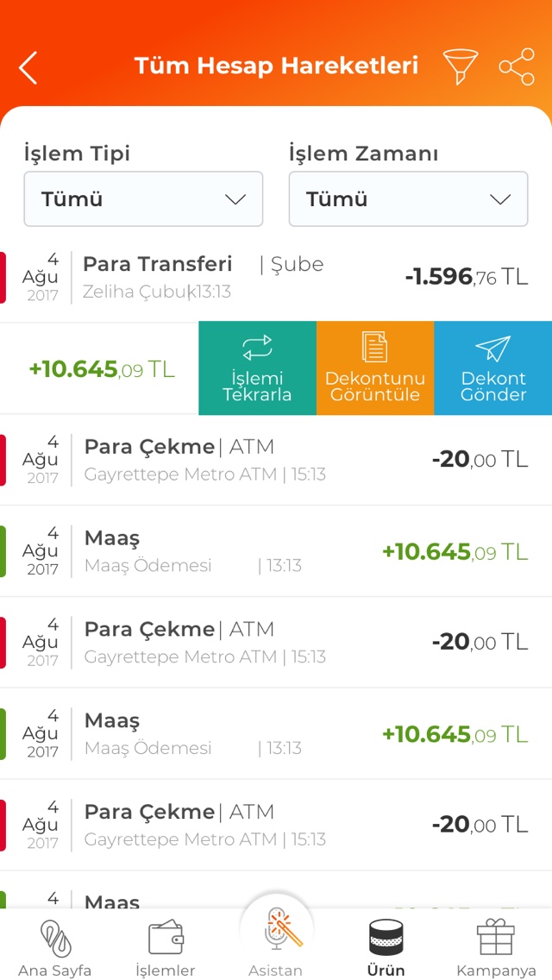Tap the share icon in header
The height and width of the screenshot is (980, 552).
(x=517, y=66)
